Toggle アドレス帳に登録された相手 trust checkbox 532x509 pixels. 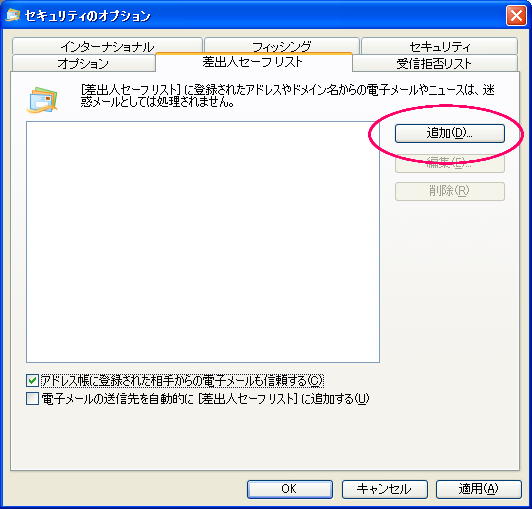32,380
